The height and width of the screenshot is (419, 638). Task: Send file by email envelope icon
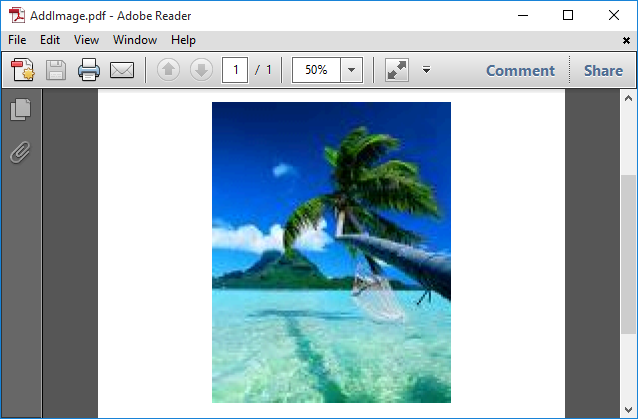coord(122,70)
